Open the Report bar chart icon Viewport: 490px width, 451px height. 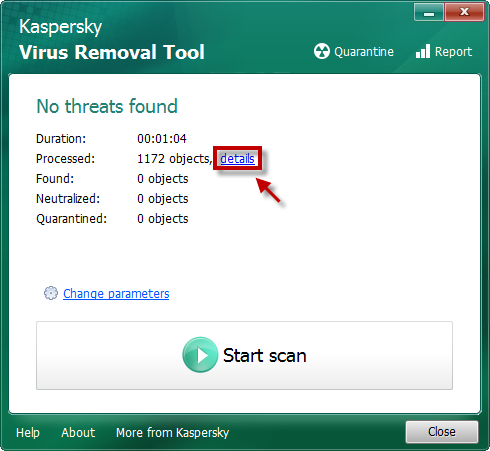(423, 52)
